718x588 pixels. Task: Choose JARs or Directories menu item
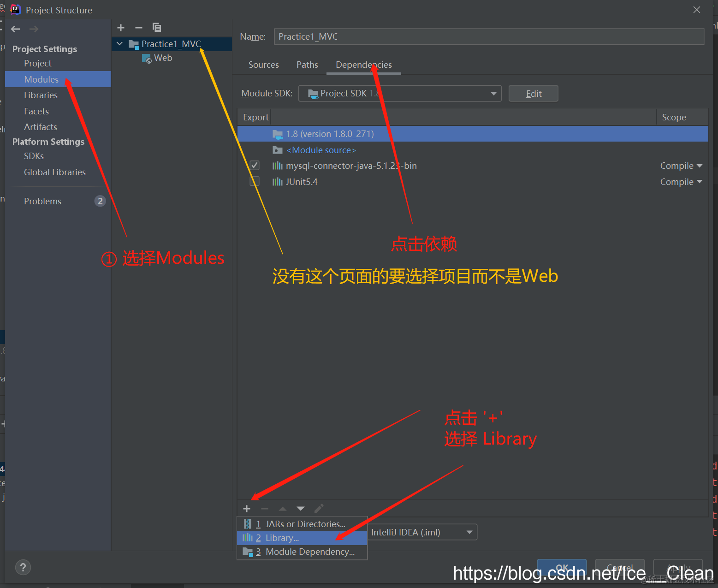(302, 524)
